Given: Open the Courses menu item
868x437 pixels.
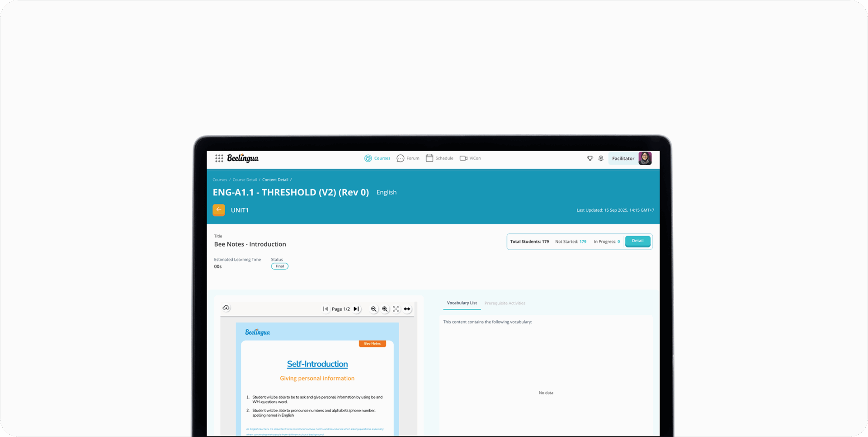Looking at the screenshot, I should [377, 158].
